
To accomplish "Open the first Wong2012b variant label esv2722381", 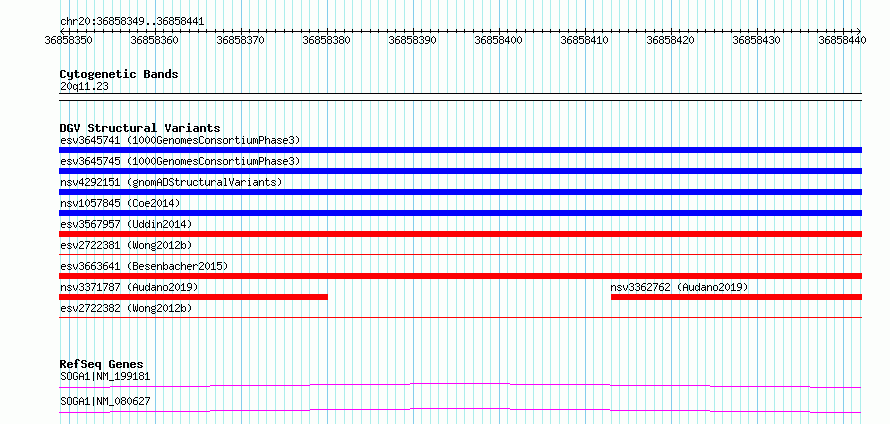I will tap(126, 245).
